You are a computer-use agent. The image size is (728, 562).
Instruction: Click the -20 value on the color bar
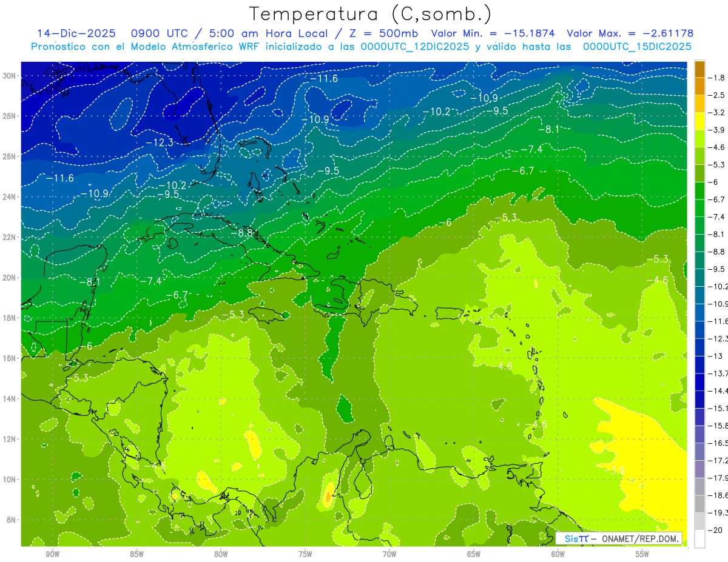[x=716, y=530]
